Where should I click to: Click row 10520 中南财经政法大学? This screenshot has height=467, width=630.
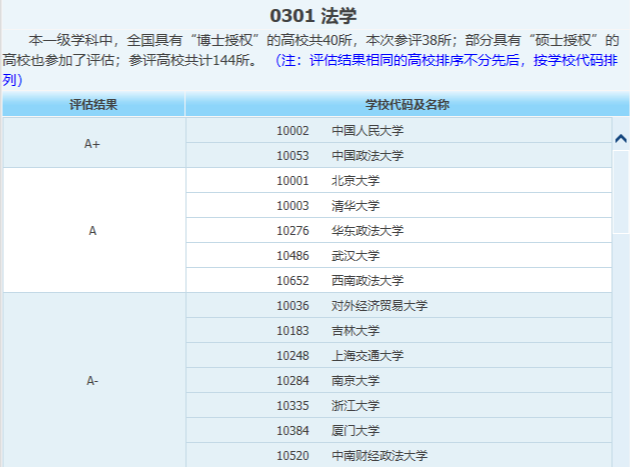tap(399, 455)
